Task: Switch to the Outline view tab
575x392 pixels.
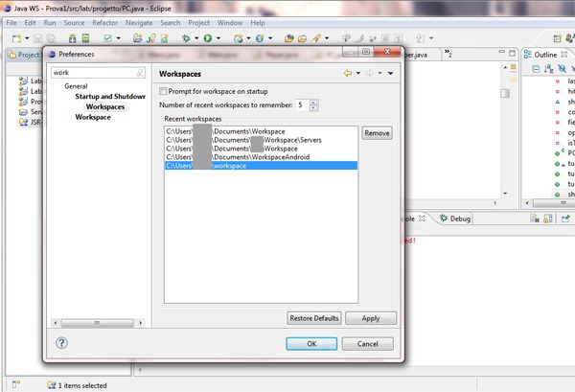Action: tap(545, 55)
